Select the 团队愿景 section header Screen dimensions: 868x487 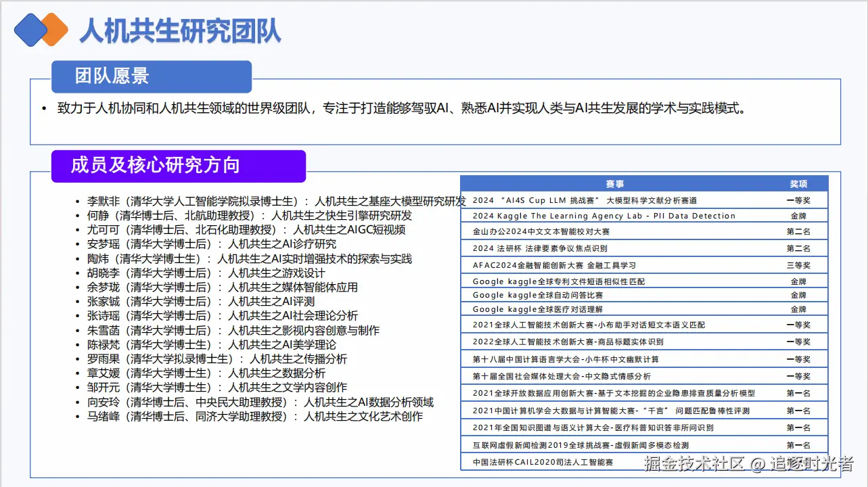point(152,76)
